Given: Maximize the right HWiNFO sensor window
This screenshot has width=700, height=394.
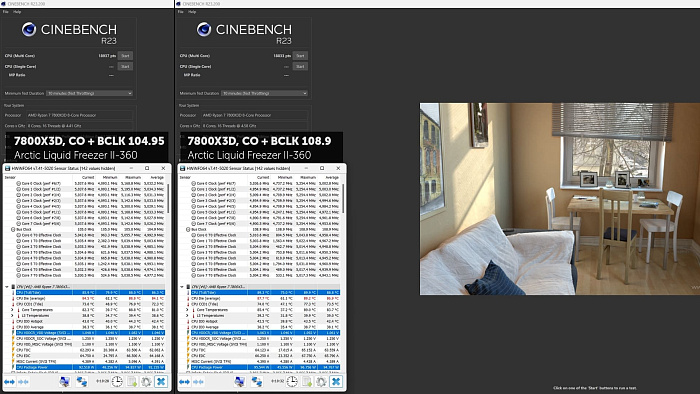Looking at the screenshot, I should [x=322, y=168].
